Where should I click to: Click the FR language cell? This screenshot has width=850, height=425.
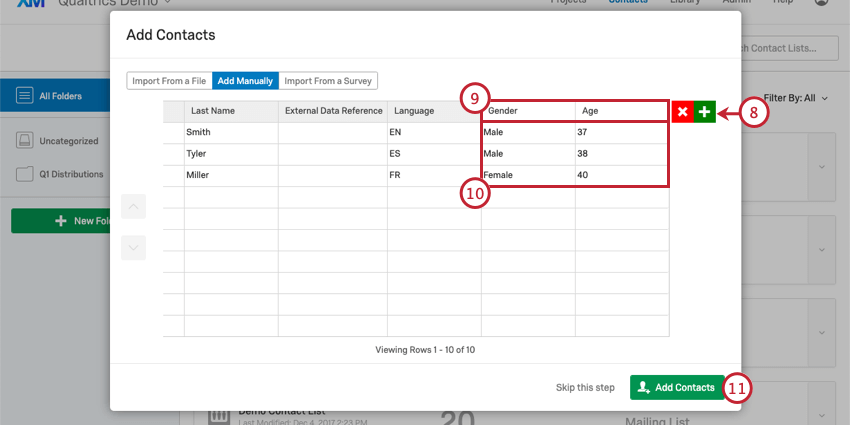tap(434, 176)
